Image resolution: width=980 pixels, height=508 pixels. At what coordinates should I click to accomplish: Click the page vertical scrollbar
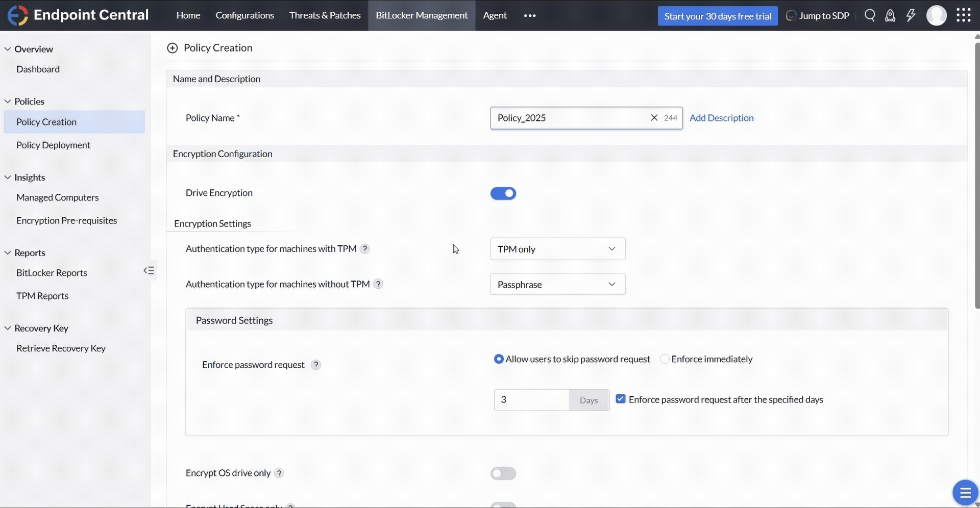point(977,176)
